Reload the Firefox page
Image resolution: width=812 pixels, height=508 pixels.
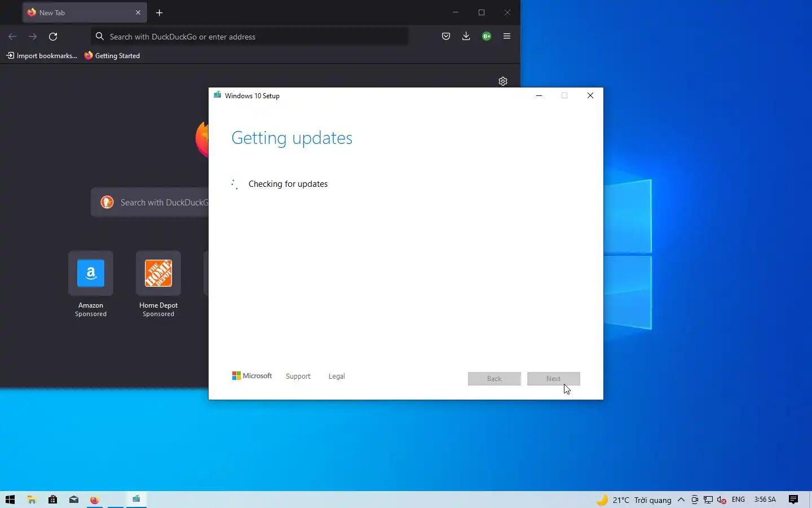tap(53, 37)
